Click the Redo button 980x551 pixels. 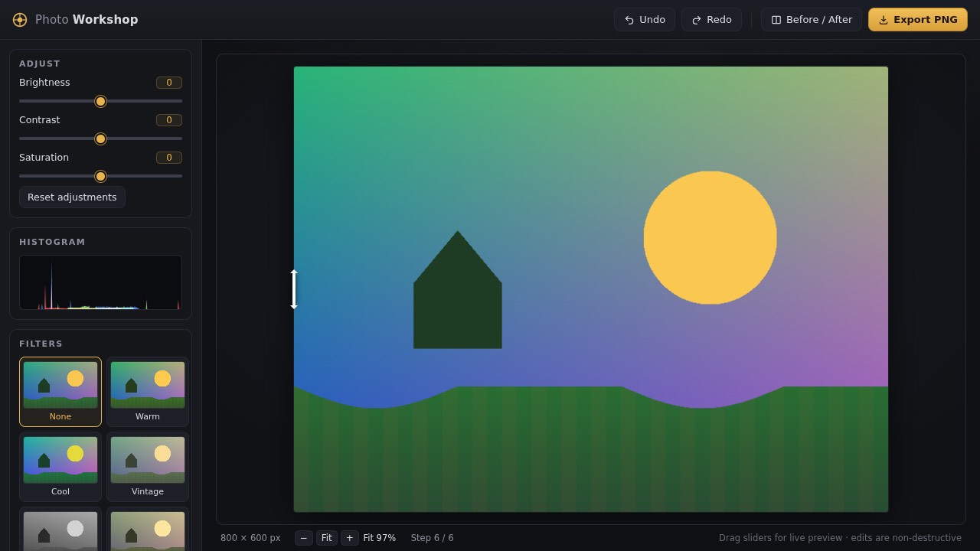[x=711, y=20]
